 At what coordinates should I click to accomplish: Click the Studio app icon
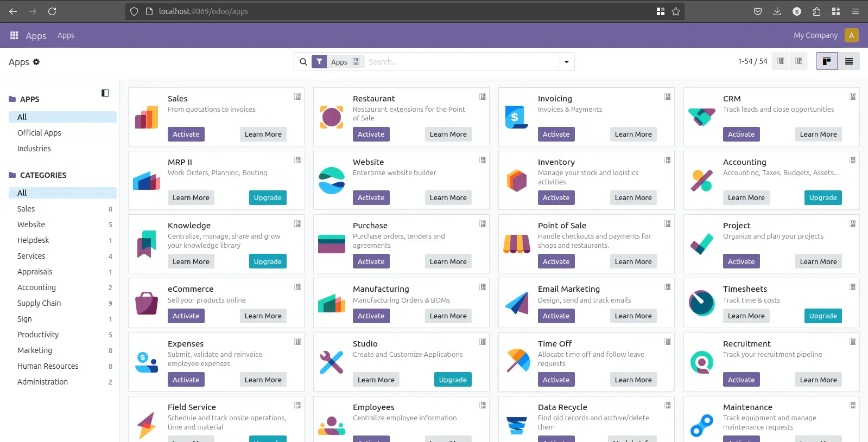332,362
